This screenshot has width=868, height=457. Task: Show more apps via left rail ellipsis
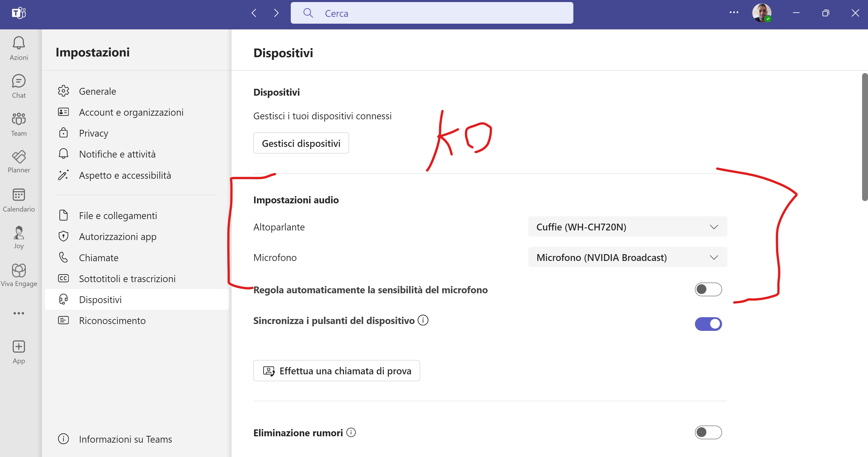19,313
